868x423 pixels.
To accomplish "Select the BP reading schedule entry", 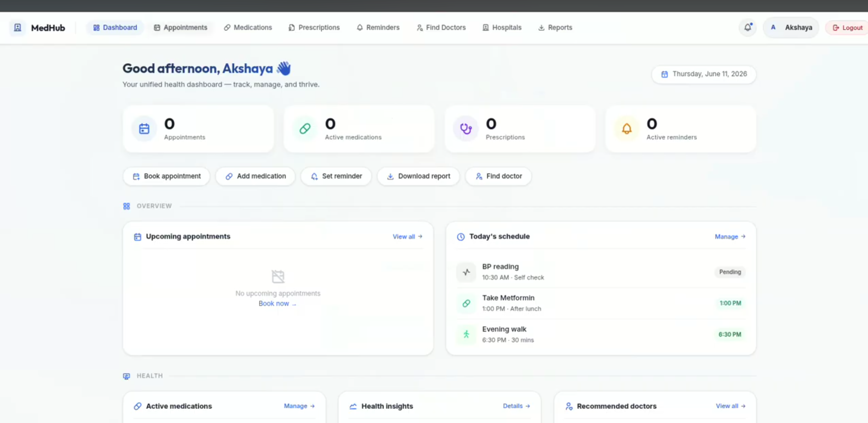I will 601,272.
